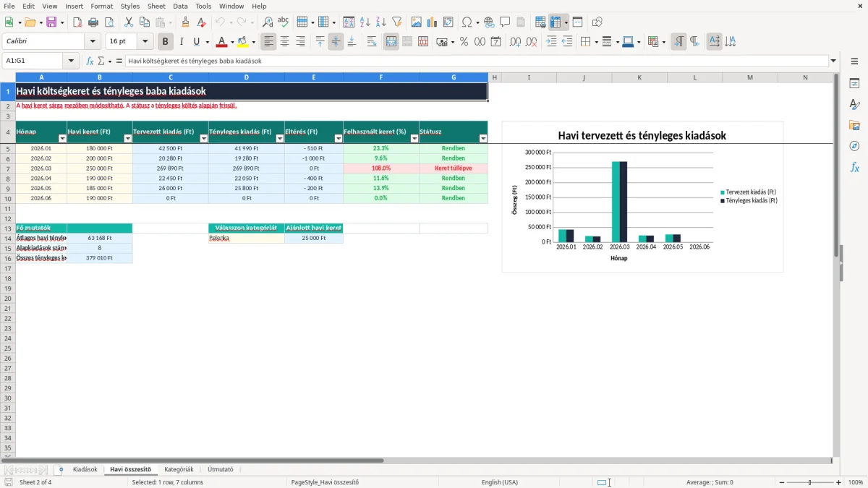Switch to Kiadások sheet tab
The image size is (868, 488).
coord(85,469)
